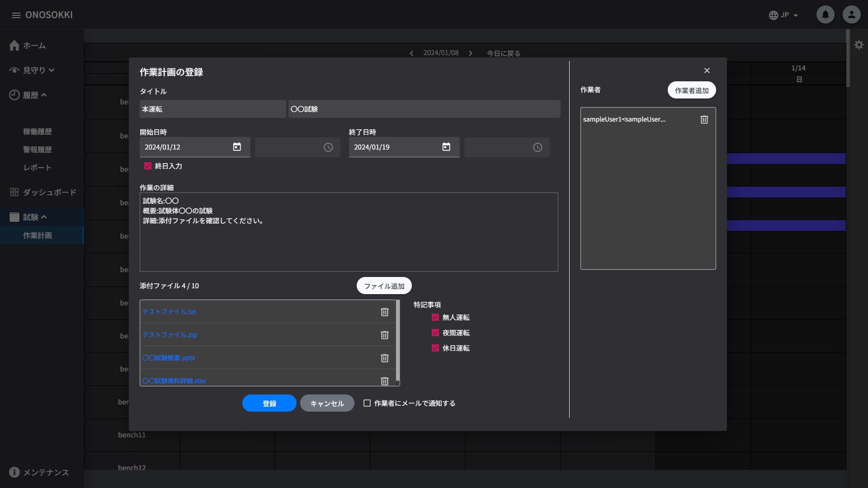The height and width of the screenshot is (488, 868).
Task: Click the settings gear icon at right
Action: [x=859, y=45]
